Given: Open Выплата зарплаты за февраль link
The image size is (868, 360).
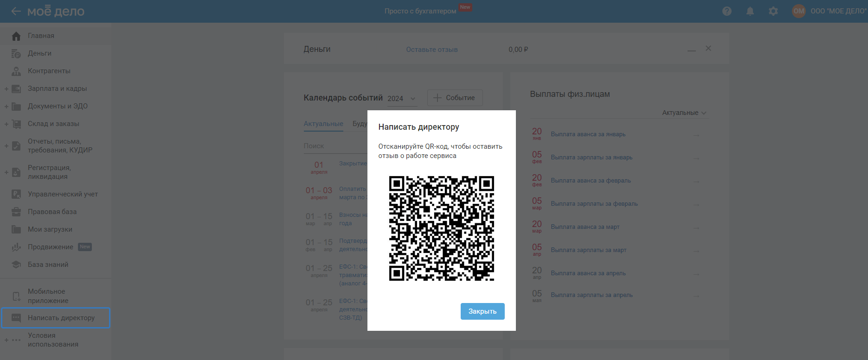Looking at the screenshot, I should (x=594, y=204).
